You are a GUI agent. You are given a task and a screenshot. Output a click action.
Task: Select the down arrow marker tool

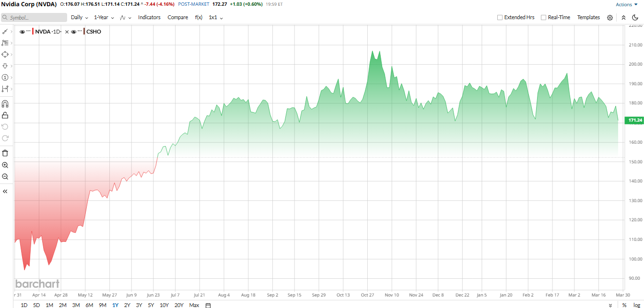pos(5,66)
